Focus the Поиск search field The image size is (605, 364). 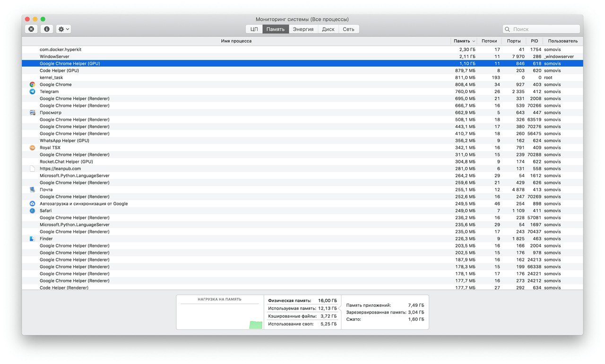click(x=541, y=29)
